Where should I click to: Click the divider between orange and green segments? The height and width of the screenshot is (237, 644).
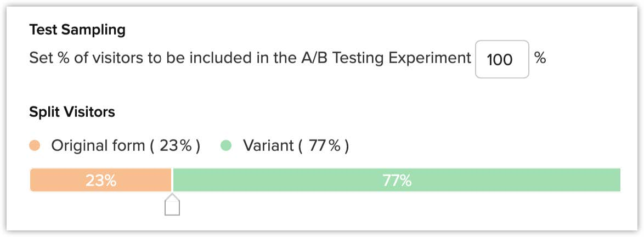[172, 180]
